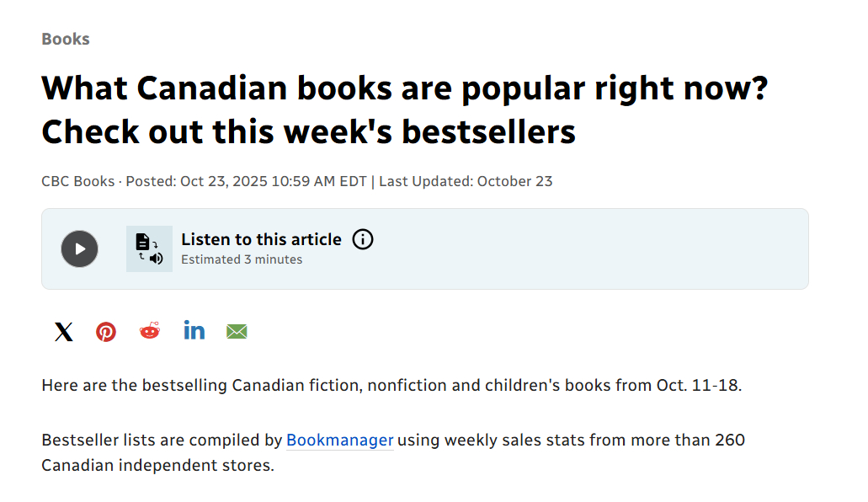Share the article via the email icon
Screen dimensions: 868x502
pyautogui.click(x=237, y=332)
